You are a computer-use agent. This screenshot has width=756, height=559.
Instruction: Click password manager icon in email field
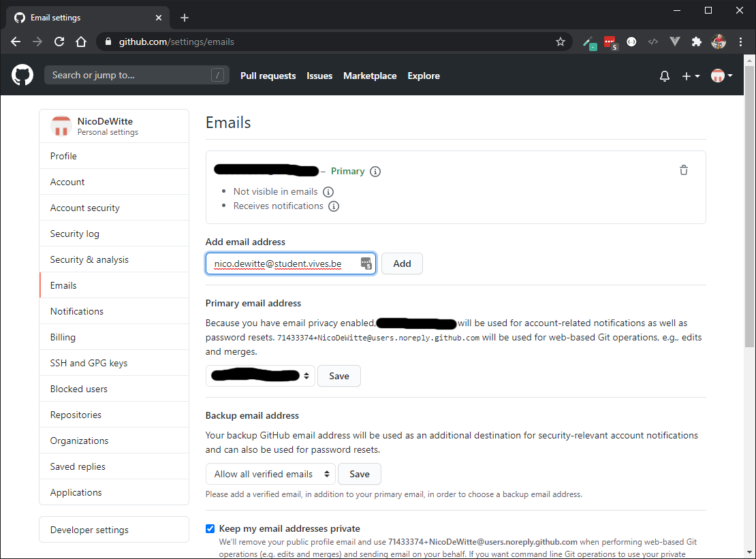coord(366,263)
